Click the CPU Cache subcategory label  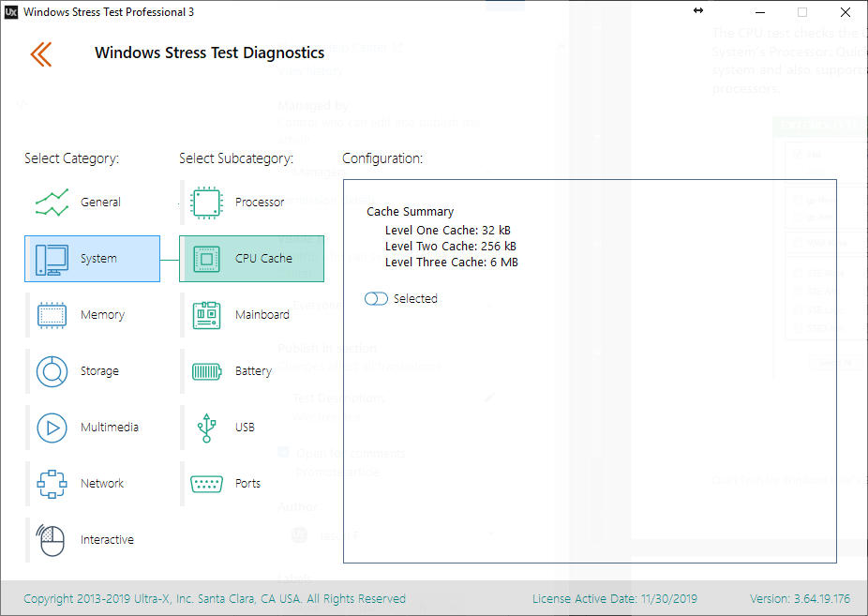[x=263, y=259]
